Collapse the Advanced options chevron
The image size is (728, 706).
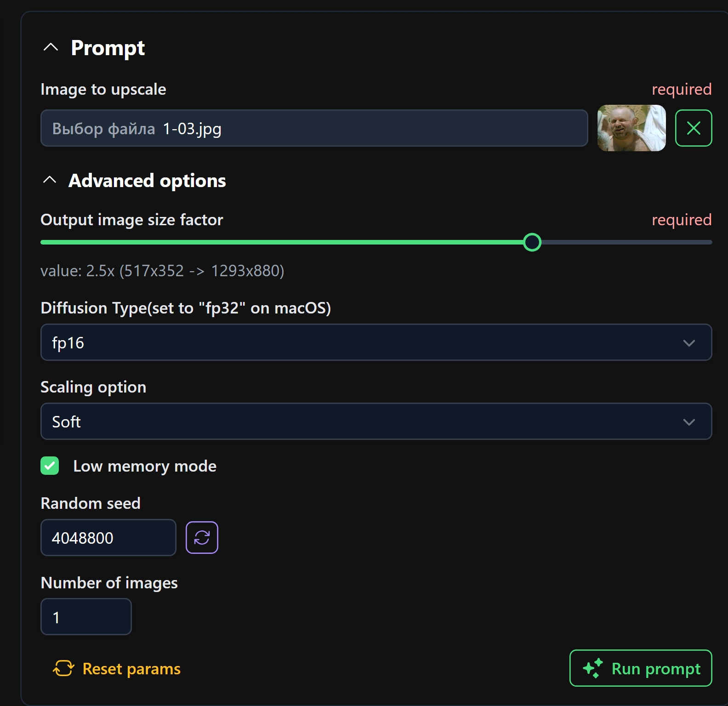coord(50,180)
